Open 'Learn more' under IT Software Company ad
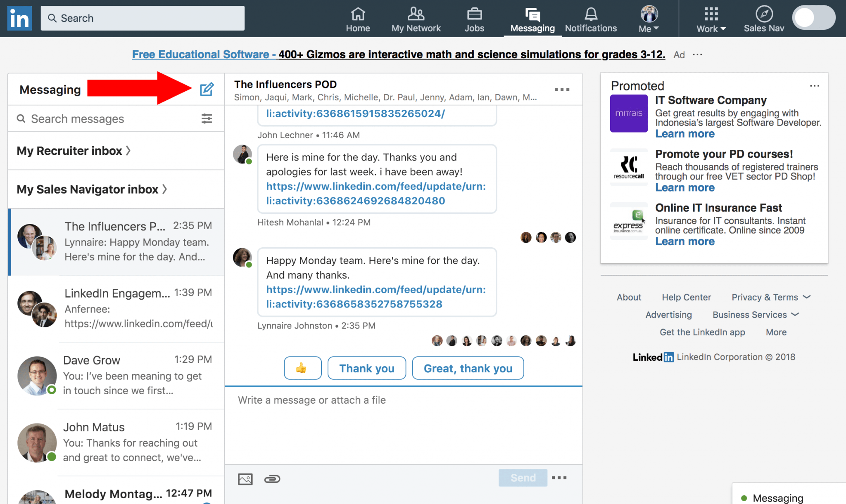 click(x=684, y=134)
